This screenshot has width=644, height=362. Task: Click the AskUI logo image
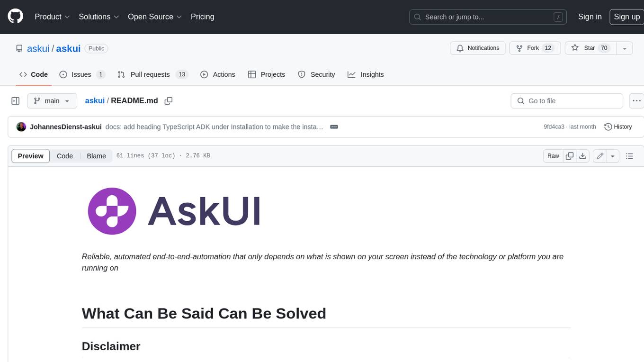tap(174, 211)
